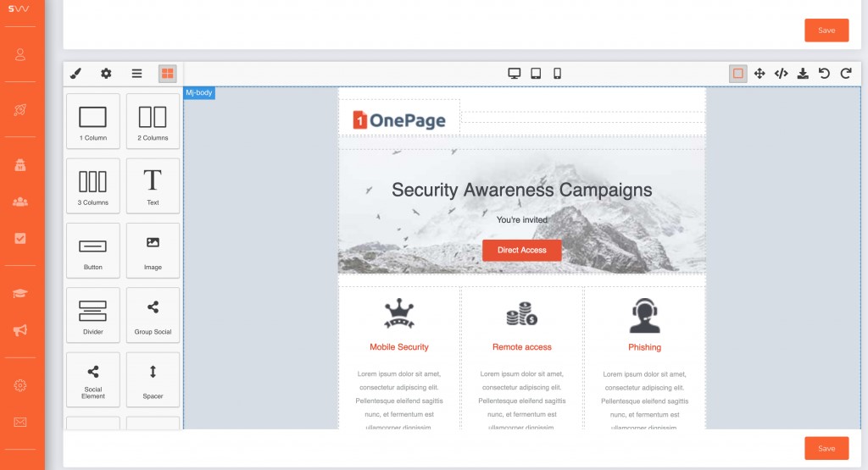Image resolution: width=868 pixels, height=470 pixels.
Task: Select the Text block
Action: (153, 185)
